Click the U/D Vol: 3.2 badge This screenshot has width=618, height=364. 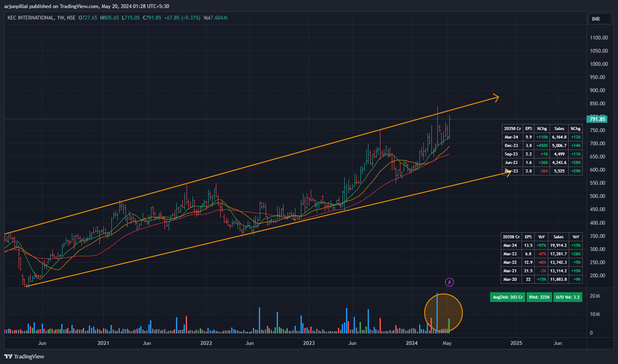tap(567, 297)
